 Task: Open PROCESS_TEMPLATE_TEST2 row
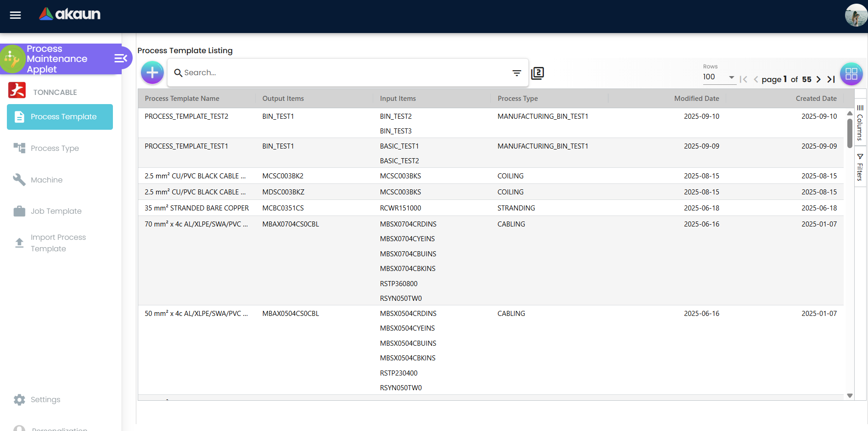point(186,116)
